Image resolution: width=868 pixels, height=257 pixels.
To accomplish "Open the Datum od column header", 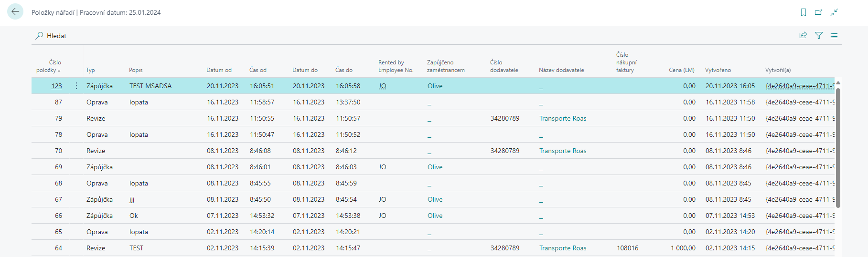I will 219,70.
